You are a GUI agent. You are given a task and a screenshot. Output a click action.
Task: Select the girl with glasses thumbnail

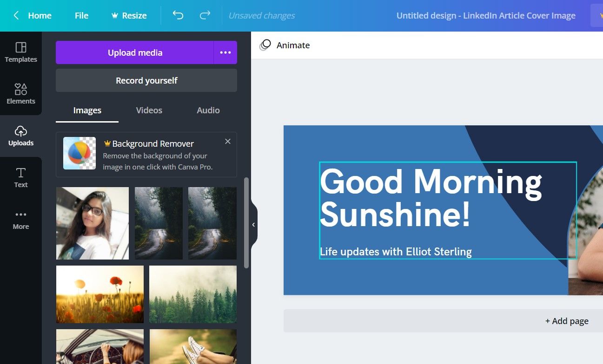tap(92, 223)
